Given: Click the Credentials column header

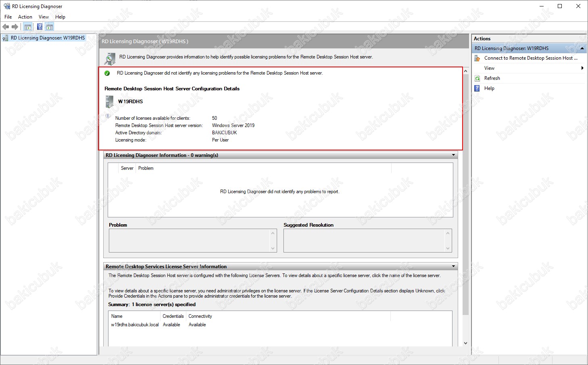Looking at the screenshot, I should click(173, 316).
